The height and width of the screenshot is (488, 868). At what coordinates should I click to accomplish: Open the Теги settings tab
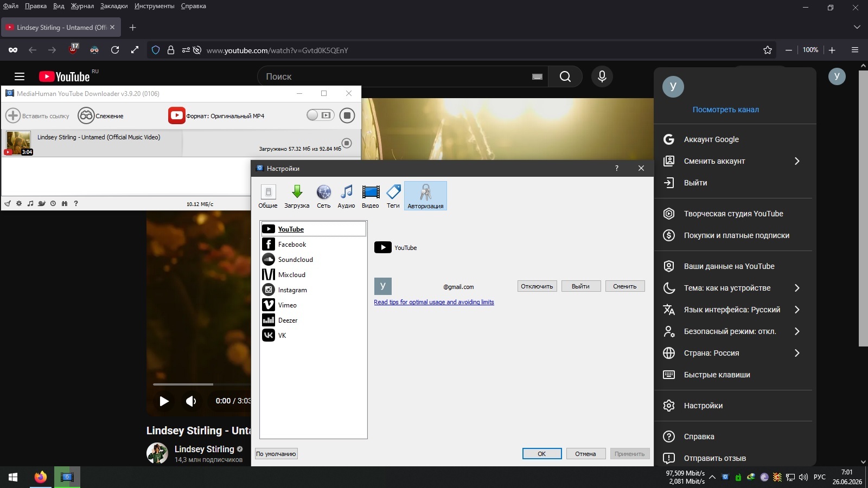[393, 196]
